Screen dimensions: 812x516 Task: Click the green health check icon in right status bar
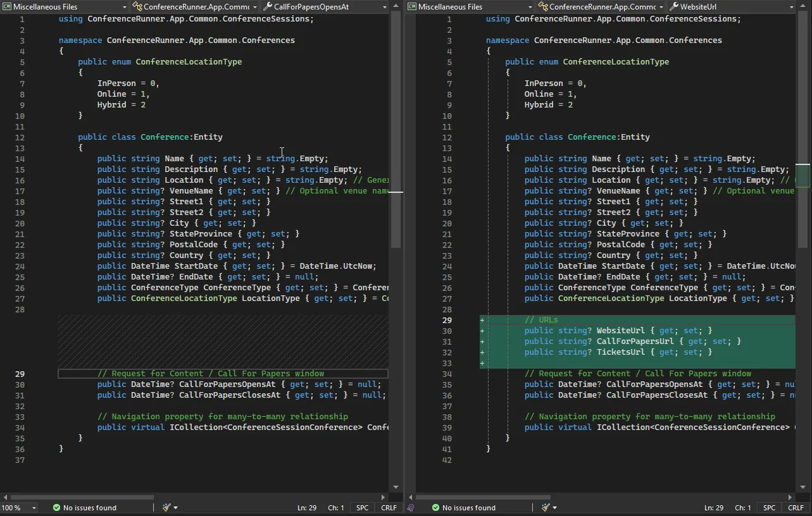coord(436,507)
